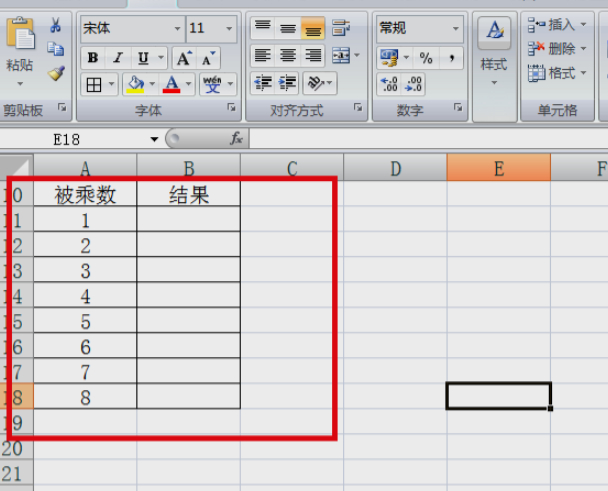608x491 pixels.
Task: Apply accounting number format icon
Action: [389, 58]
